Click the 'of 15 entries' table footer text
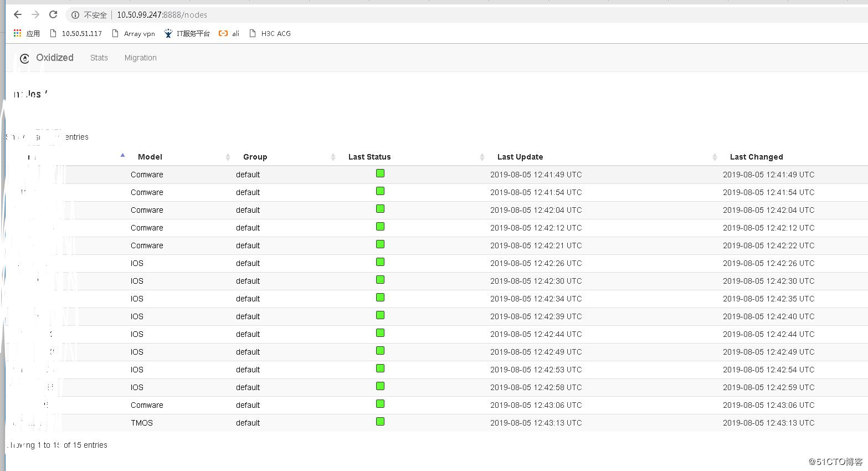 coord(85,445)
